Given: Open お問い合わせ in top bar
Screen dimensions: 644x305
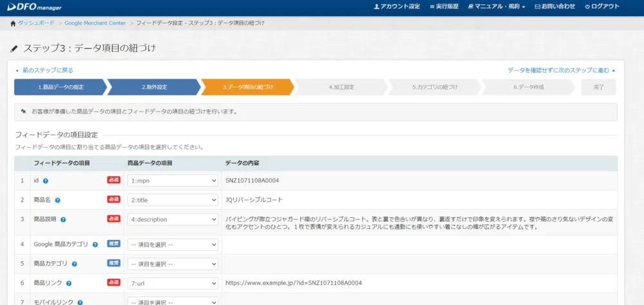Looking at the screenshot, I should click(x=555, y=6).
